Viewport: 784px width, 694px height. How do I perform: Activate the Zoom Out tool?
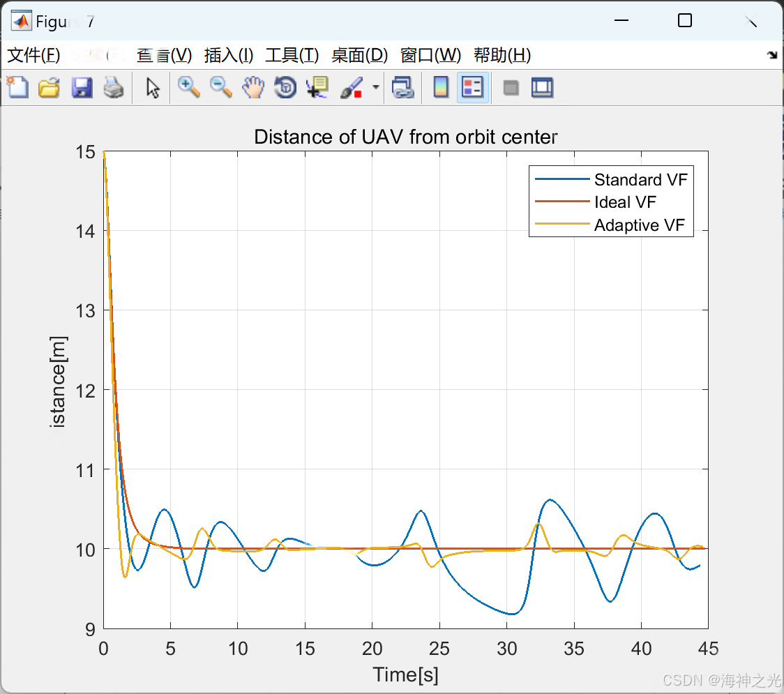click(x=220, y=87)
